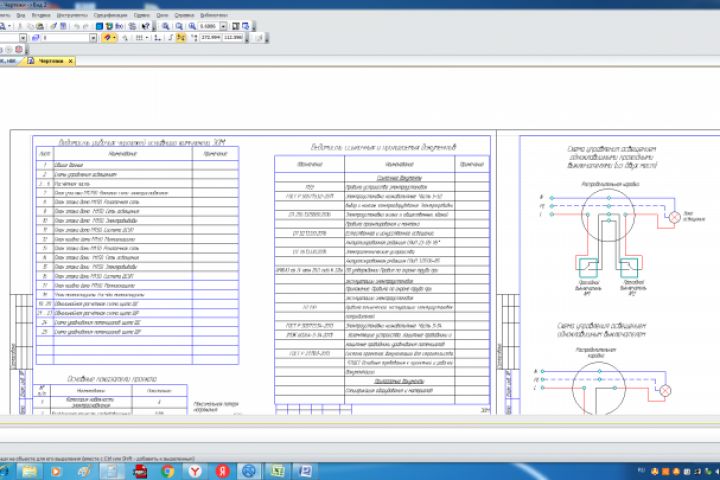
Task: Click the copy properties brush icon
Action: pyautogui.click(x=53, y=26)
